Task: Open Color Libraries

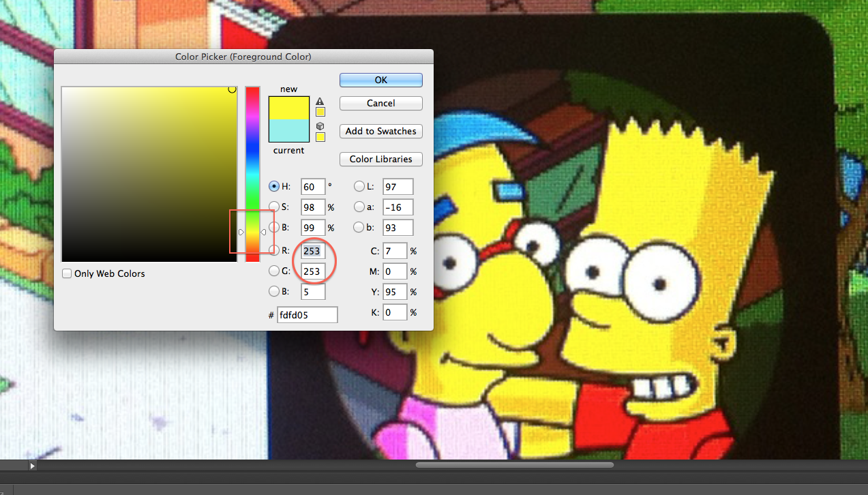Action: click(381, 159)
